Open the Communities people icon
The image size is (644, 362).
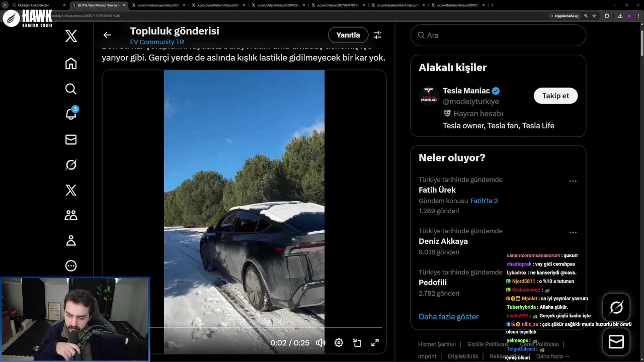click(x=71, y=215)
